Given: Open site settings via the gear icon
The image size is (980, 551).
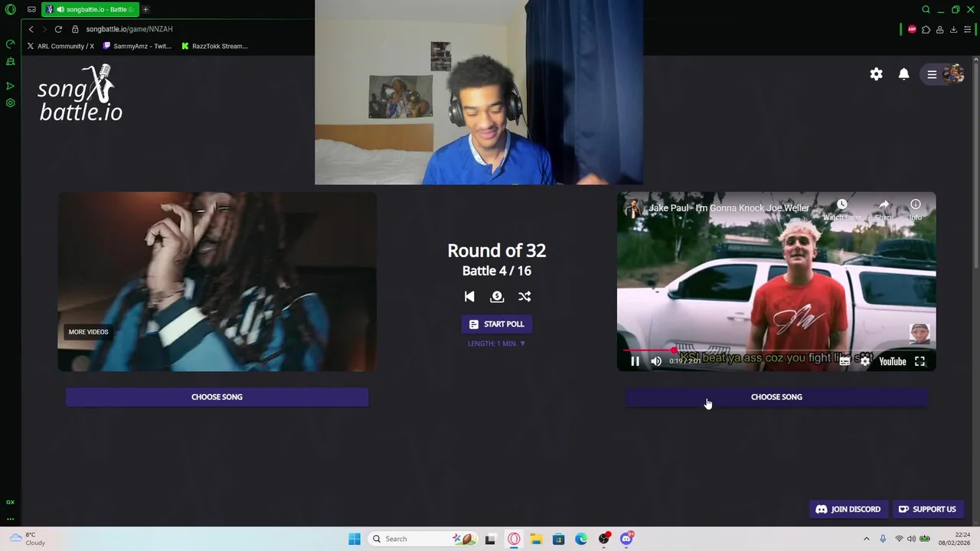Looking at the screenshot, I should pos(876,74).
